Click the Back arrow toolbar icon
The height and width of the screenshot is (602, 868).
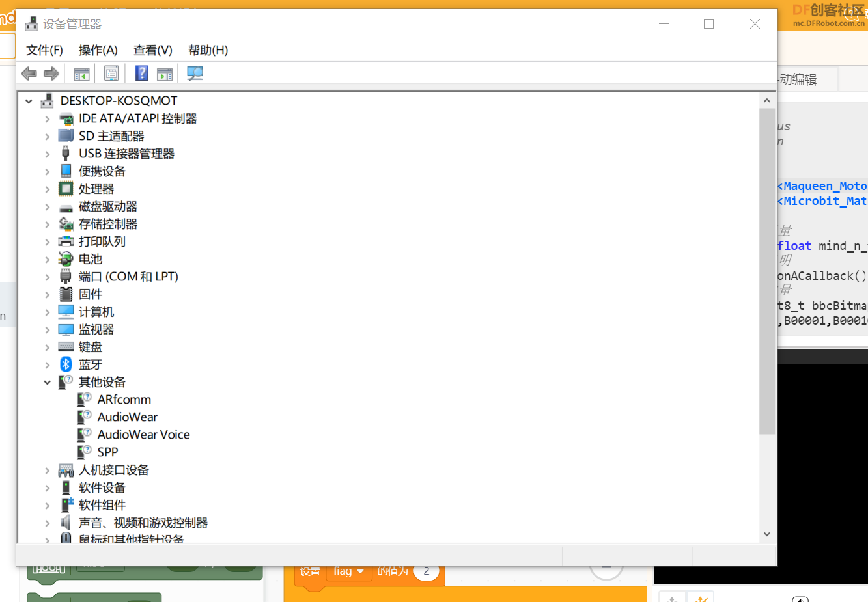(x=29, y=74)
